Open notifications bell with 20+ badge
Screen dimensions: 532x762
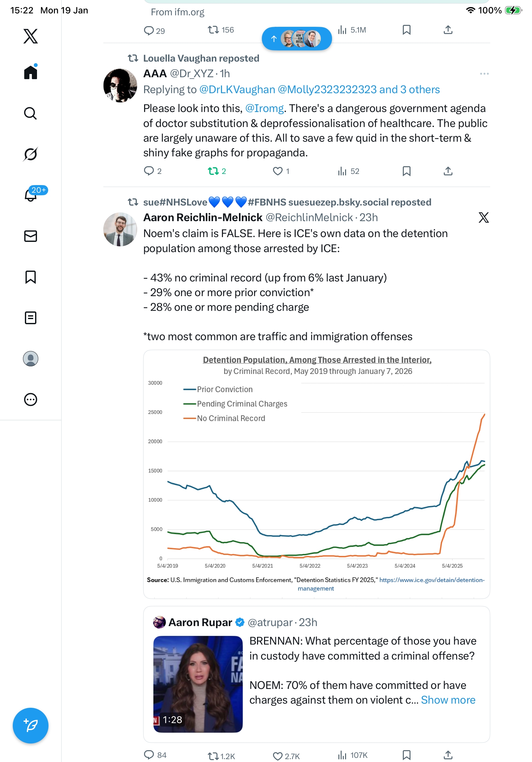click(31, 195)
